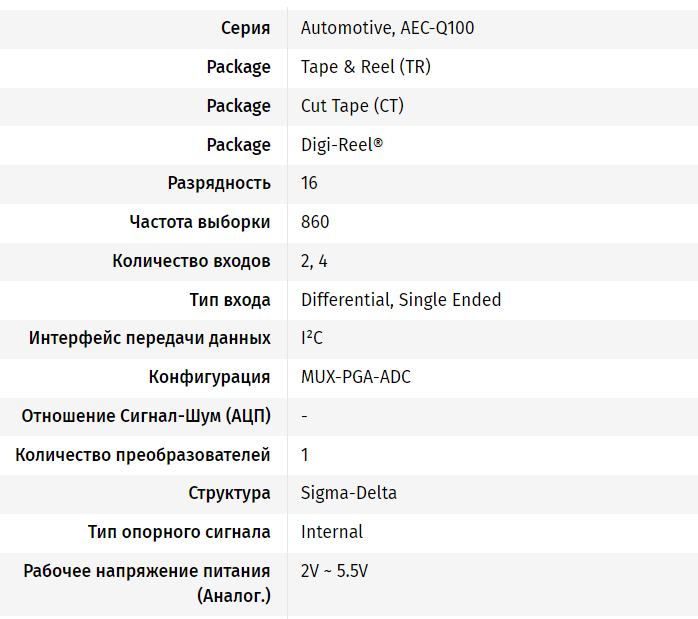The image size is (698, 619).
Task: Click the Разрядность label
Action: 219,183
